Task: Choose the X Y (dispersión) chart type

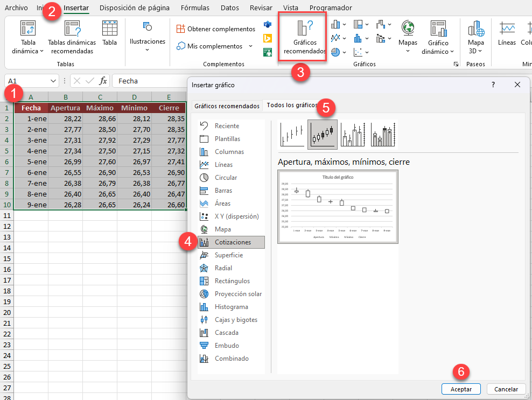Action: coord(231,216)
